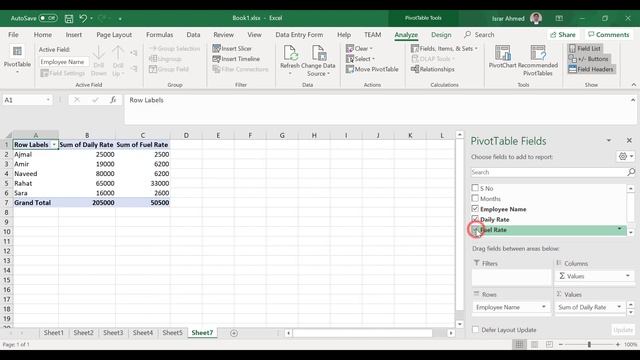Screen dimensions: 640x360
Task: Click the field search magnifier icon
Action: tap(631, 172)
